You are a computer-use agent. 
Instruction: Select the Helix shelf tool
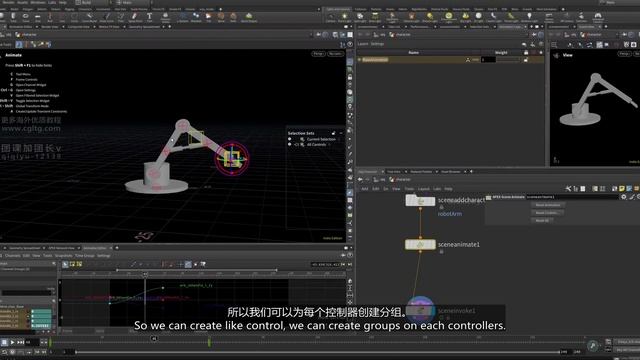pyautogui.click(x=233, y=17)
